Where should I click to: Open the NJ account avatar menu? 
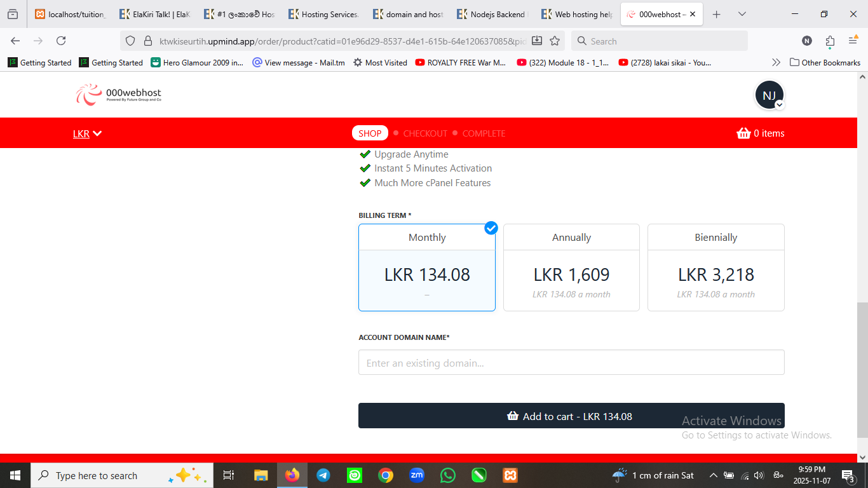click(770, 95)
